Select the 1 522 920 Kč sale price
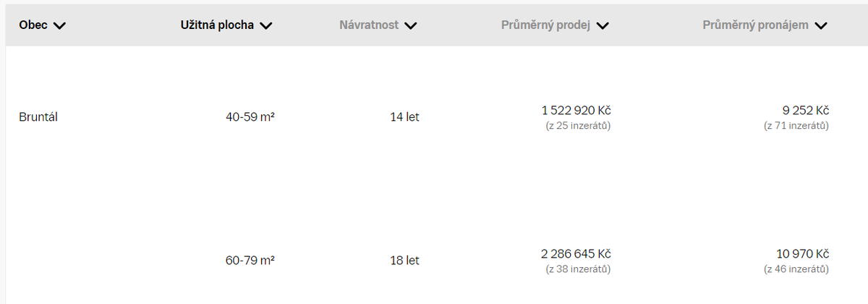868x304 pixels. (x=576, y=111)
